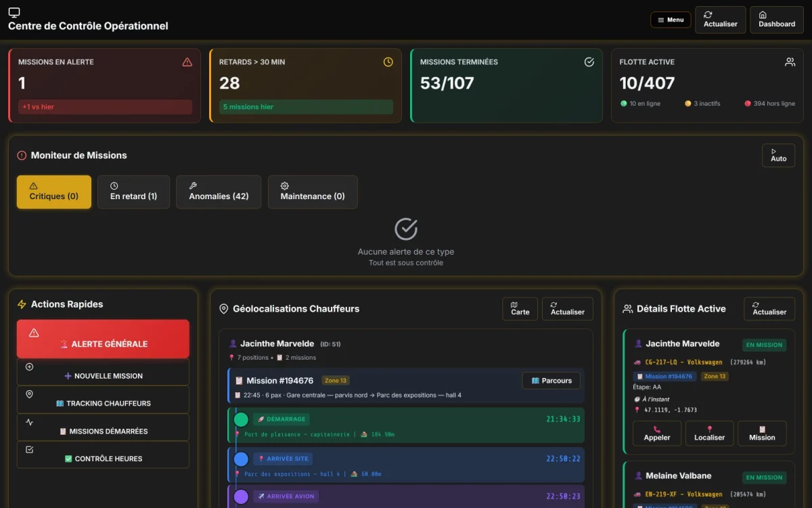Open the Mission button in Jacinthe's card
Image resolution: width=812 pixels, height=508 pixels.
(x=762, y=433)
